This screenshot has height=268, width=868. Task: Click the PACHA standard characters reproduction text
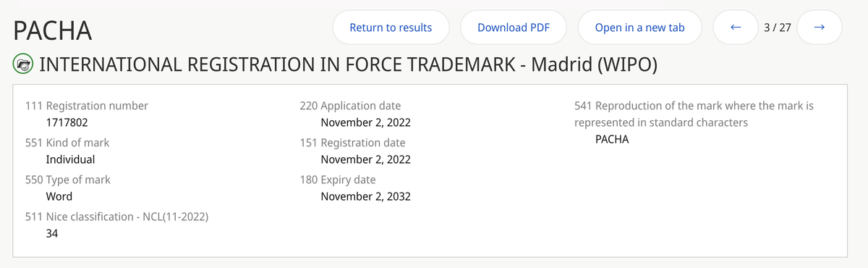coord(612,139)
